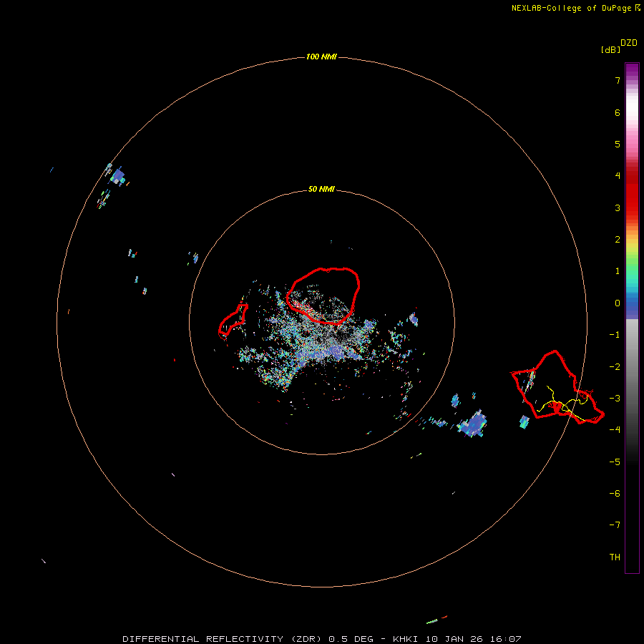Click the KHKI station identifier in footer

point(405,639)
